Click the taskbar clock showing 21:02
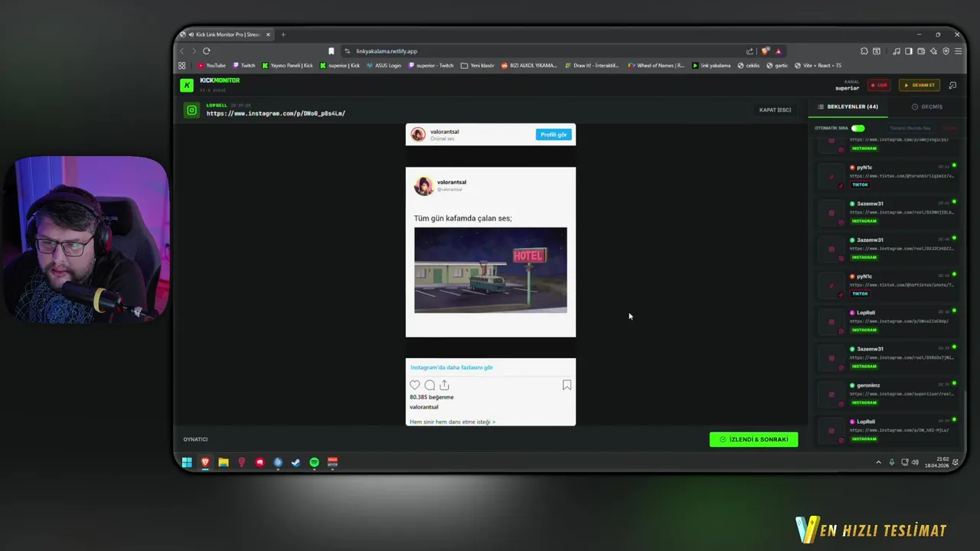Image resolution: width=980 pixels, height=551 pixels. click(x=936, y=462)
